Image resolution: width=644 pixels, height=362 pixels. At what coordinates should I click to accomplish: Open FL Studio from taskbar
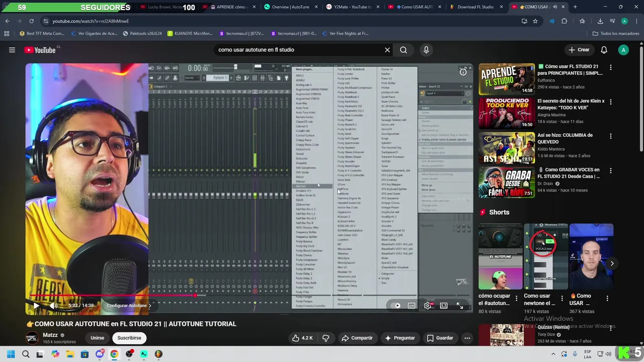click(158, 354)
